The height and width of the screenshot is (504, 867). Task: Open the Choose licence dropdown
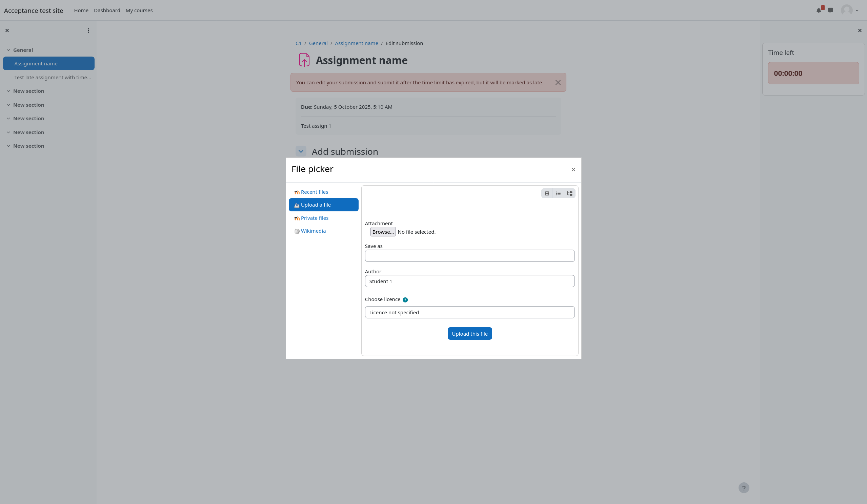470,312
